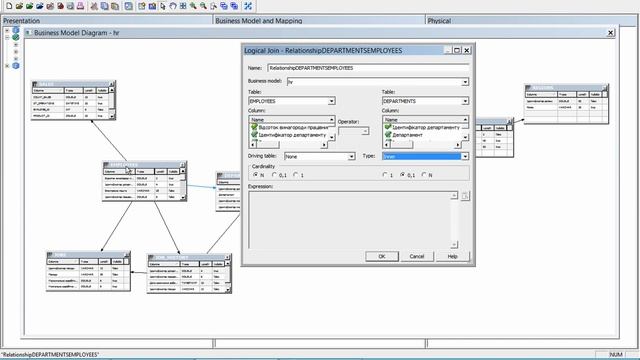The width and height of the screenshot is (640, 360).
Task: Click the Expression box scroll-down arrow
Action: tap(454, 244)
